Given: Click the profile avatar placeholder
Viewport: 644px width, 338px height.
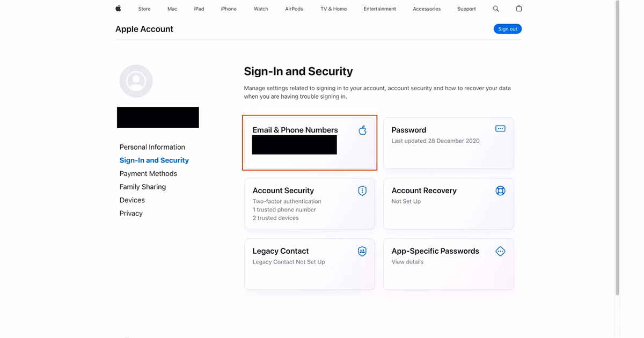Looking at the screenshot, I should point(136,81).
